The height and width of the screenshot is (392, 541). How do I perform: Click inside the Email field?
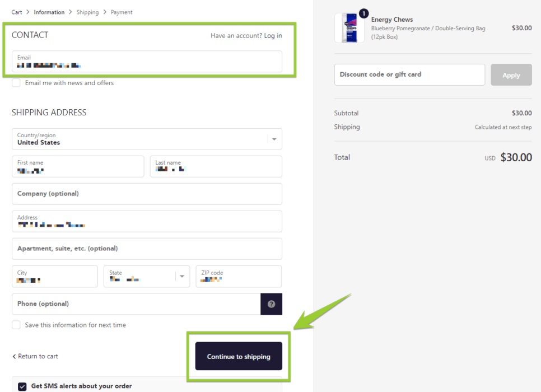click(147, 62)
